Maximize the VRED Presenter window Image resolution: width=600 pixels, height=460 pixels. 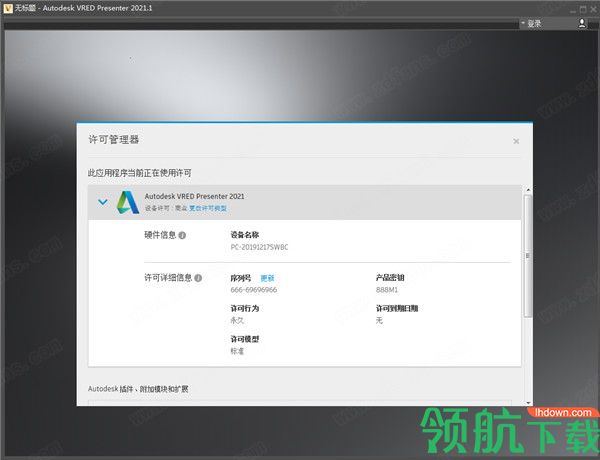[x=583, y=9]
